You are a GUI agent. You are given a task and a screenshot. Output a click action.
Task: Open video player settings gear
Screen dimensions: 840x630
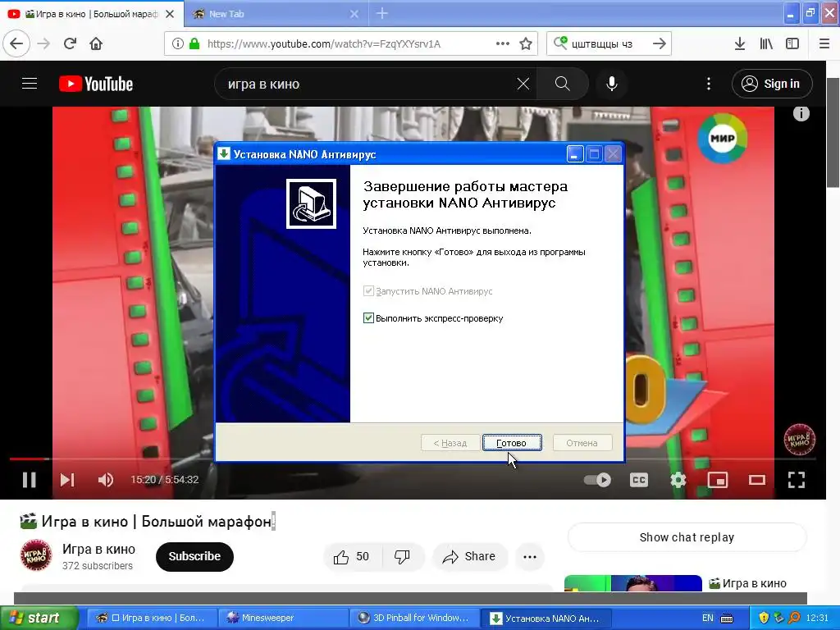pos(678,479)
